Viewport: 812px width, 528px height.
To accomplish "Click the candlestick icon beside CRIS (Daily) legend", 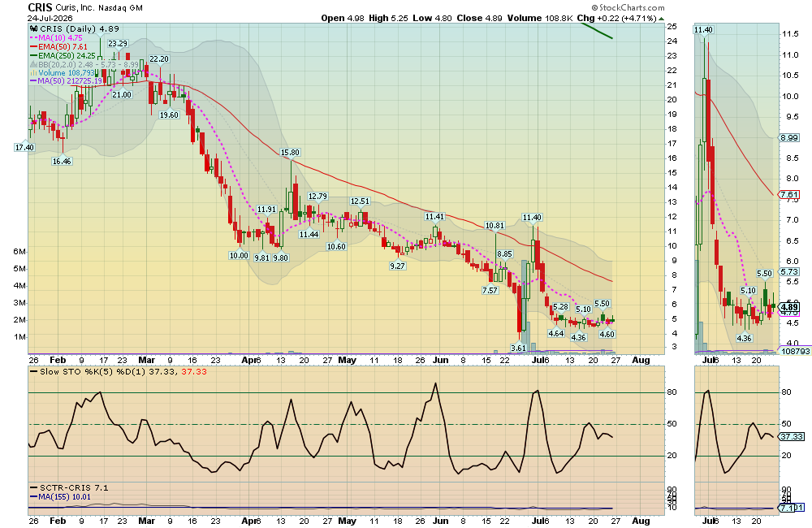I will [x=34, y=29].
